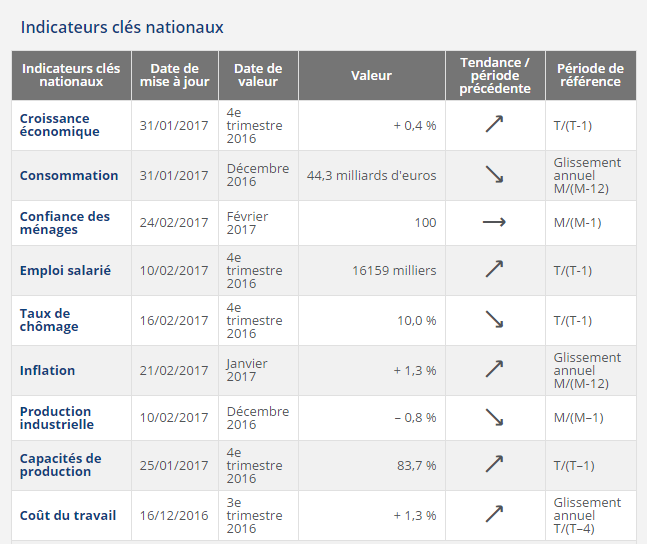
Task: Click the upward trend arrow for Coût du travail
Action: point(494,515)
